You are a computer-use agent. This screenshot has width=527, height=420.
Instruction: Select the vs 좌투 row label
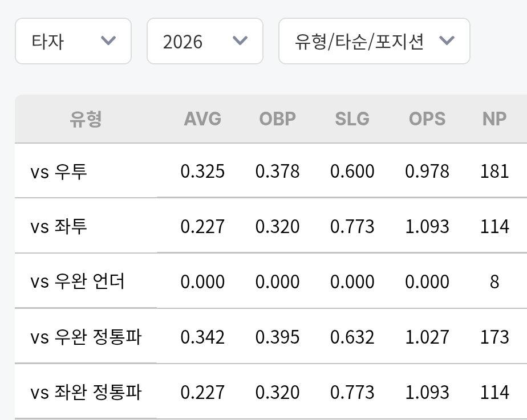[59, 226]
